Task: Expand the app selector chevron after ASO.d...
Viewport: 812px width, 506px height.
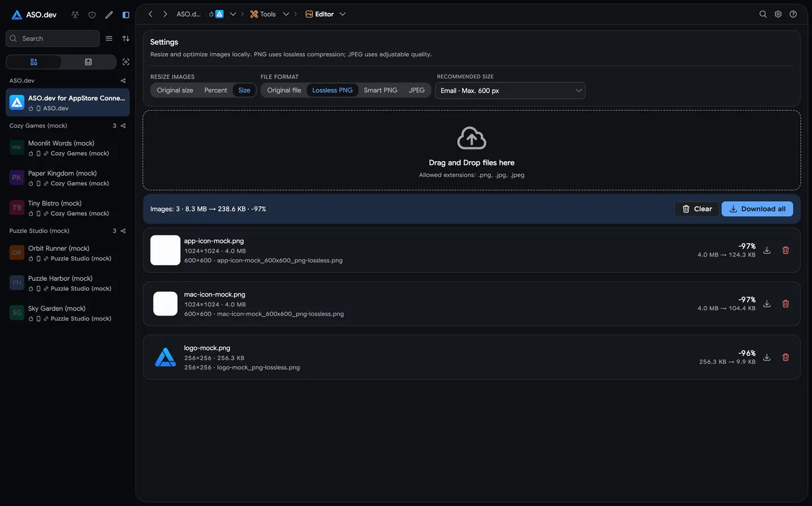Action: pyautogui.click(x=233, y=14)
